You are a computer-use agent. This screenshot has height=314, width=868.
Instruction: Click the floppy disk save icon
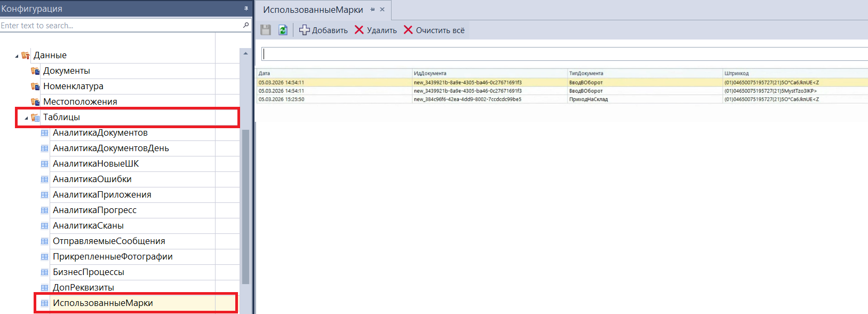(266, 30)
